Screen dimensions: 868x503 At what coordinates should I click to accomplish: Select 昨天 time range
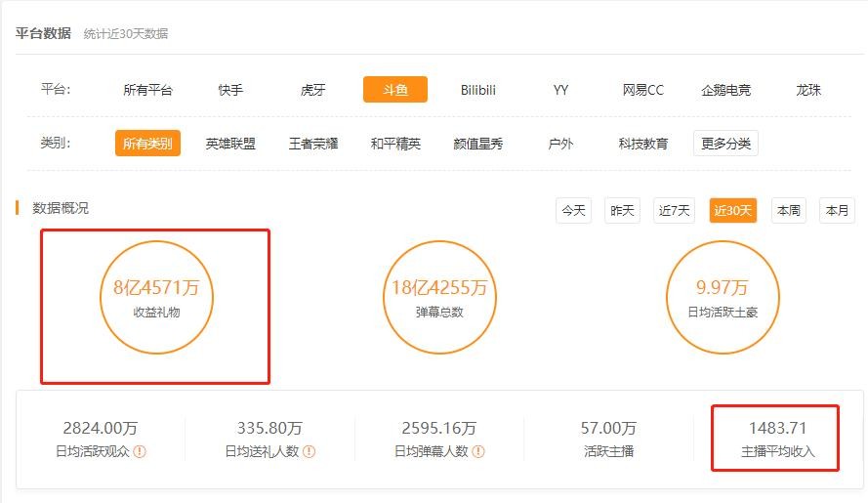[622, 210]
